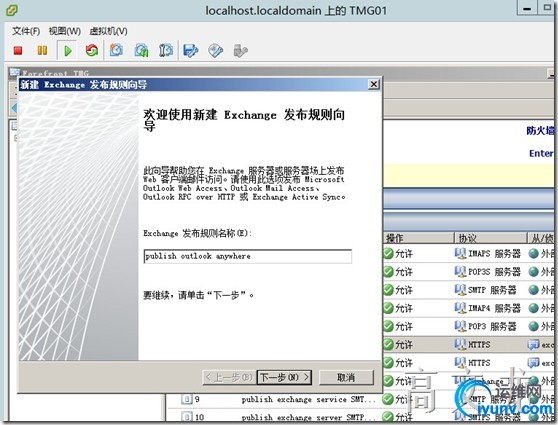Select the IMAPS 服务器 protocol cell
The height and width of the screenshot is (425, 558).
click(488, 253)
